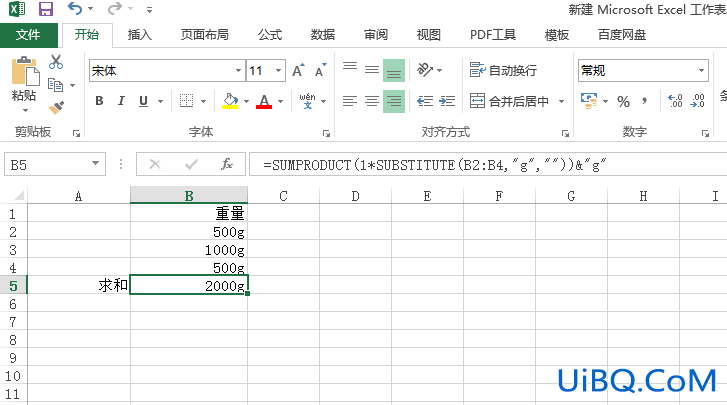Switch to the 公式 ribbon tab
727x405 pixels.
point(270,35)
